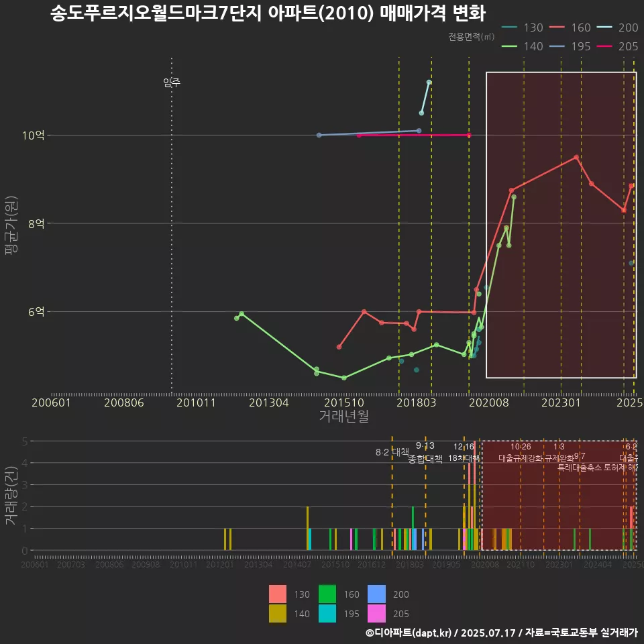Click the top point of the light-blue 200 line
The image size is (644, 644).
coord(429,82)
